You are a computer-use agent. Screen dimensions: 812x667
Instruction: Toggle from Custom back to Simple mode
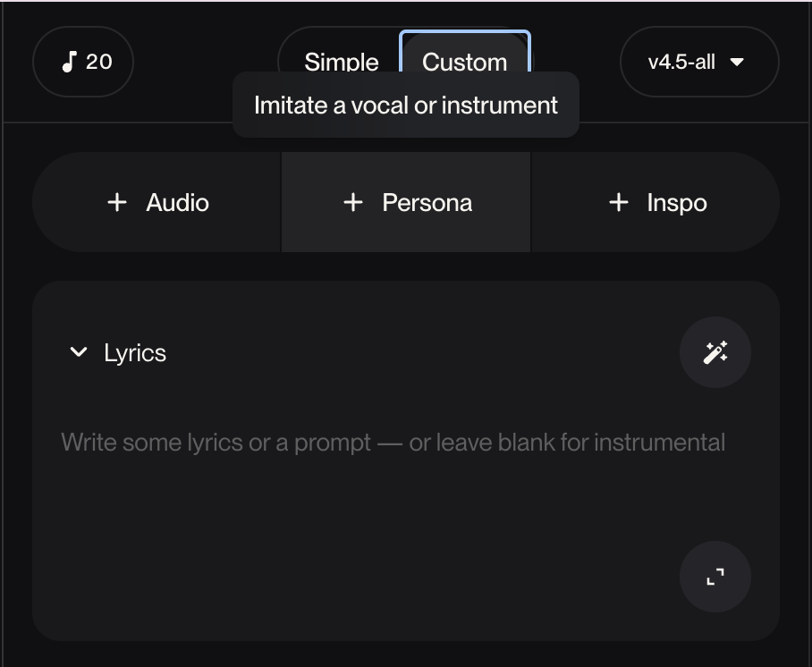tap(342, 62)
